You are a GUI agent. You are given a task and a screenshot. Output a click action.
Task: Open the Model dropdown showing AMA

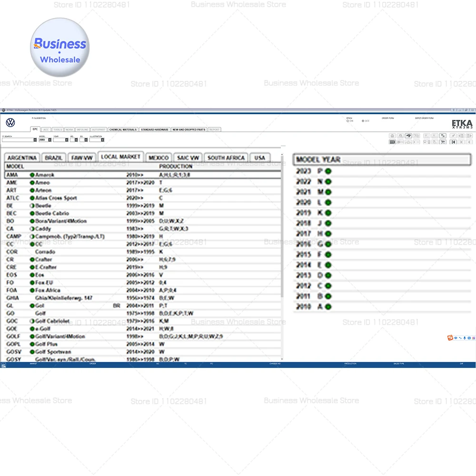coord(50,140)
